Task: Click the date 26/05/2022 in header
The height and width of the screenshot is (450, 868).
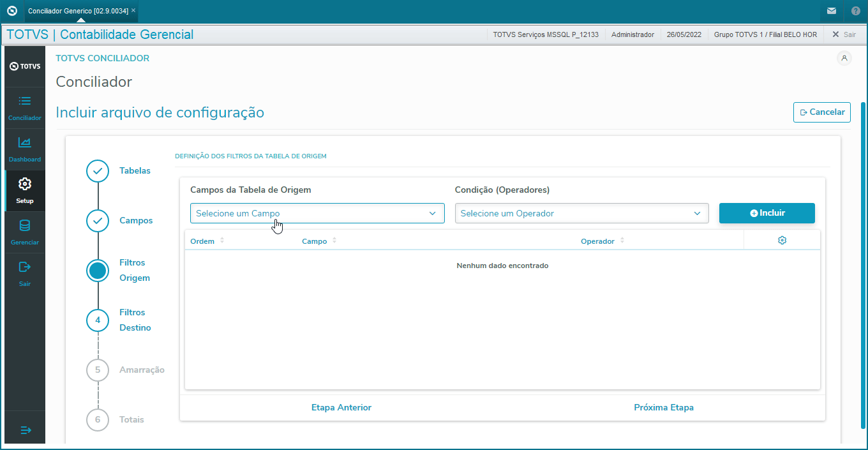Action: coord(684,34)
